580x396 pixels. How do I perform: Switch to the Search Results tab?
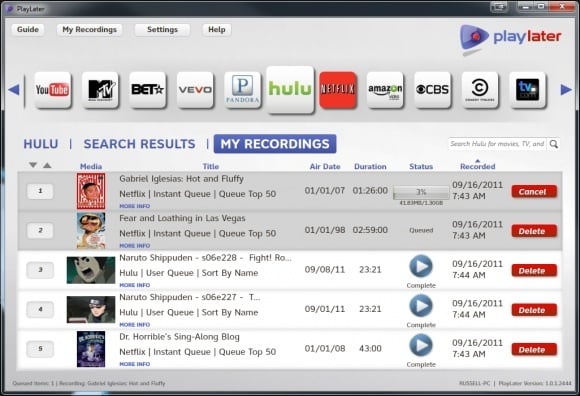pyautogui.click(x=139, y=144)
